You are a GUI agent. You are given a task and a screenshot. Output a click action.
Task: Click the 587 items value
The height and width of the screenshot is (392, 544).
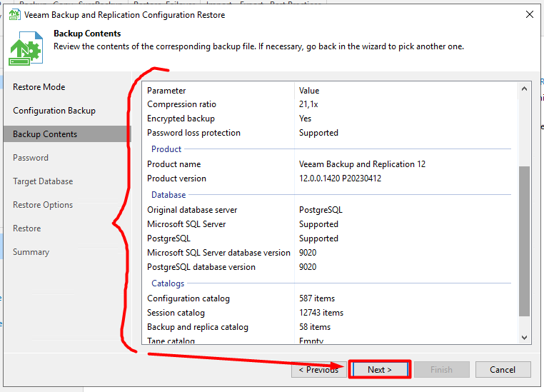(317, 298)
